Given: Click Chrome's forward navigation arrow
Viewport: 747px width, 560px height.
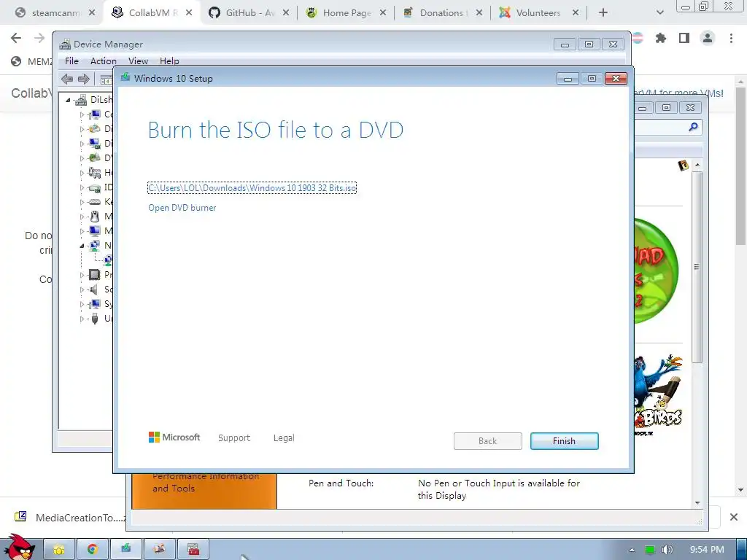Looking at the screenshot, I should 39,38.
